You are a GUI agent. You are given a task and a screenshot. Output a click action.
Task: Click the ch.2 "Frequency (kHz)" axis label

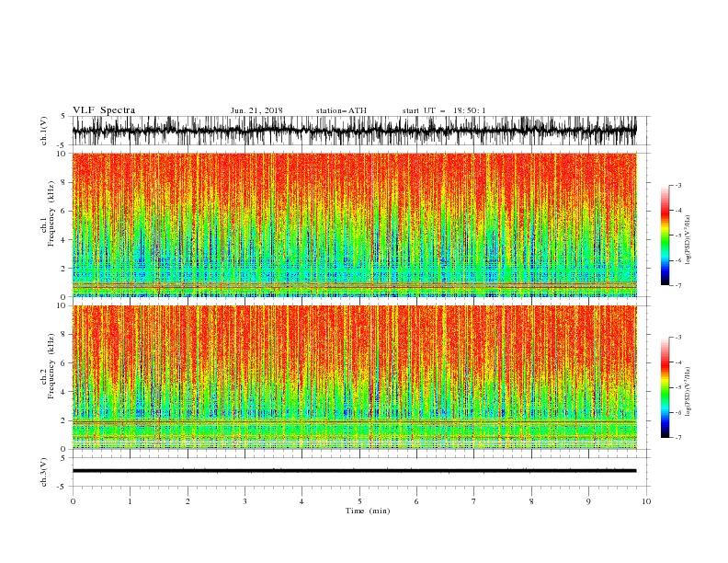tap(51, 366)
